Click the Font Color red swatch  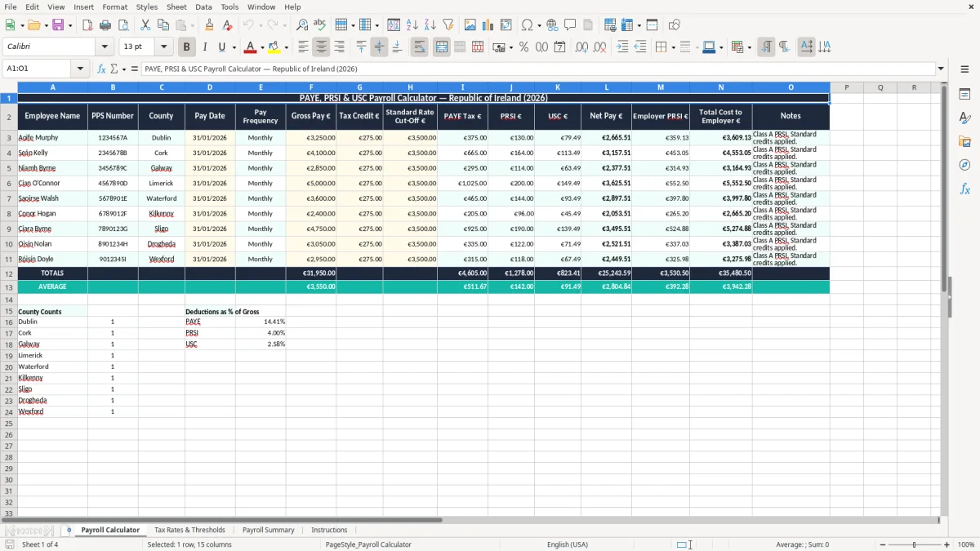(250, 47)
